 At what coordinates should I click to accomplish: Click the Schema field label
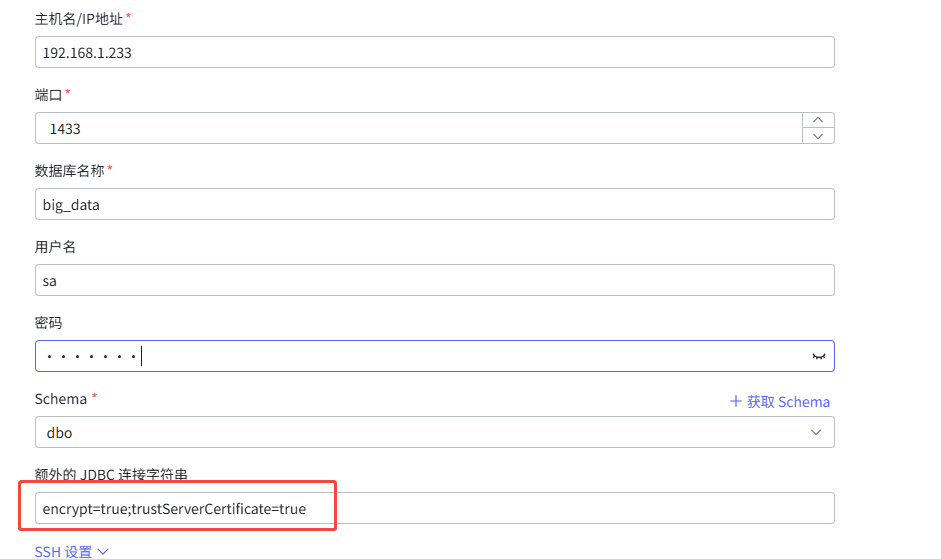(61, 399)
